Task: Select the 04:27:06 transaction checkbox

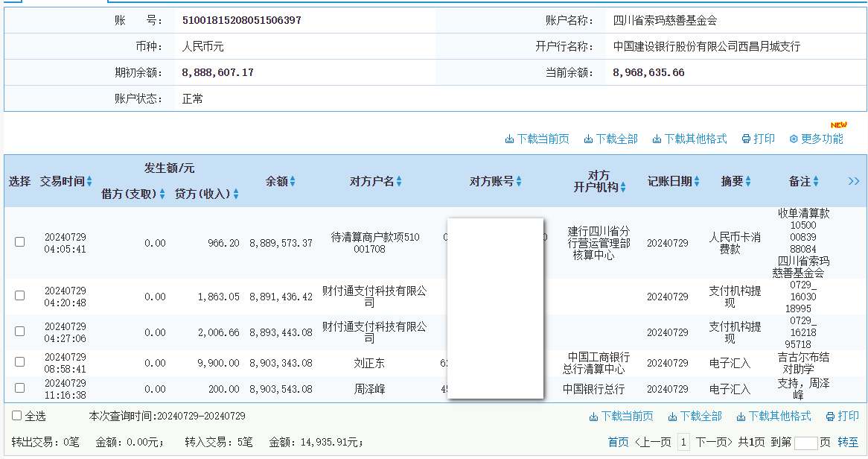Action: [20, 331]
